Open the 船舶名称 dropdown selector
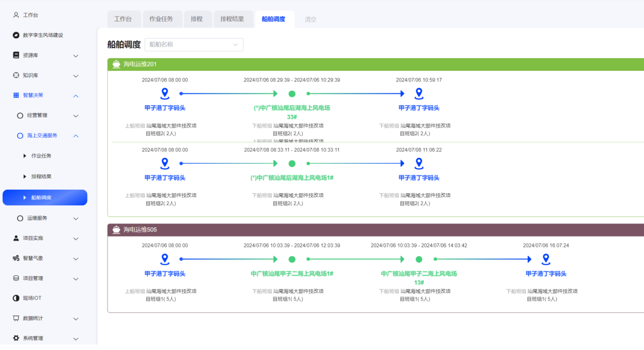Viewport: 644px width, 350px height. click(x=194, y=45)
